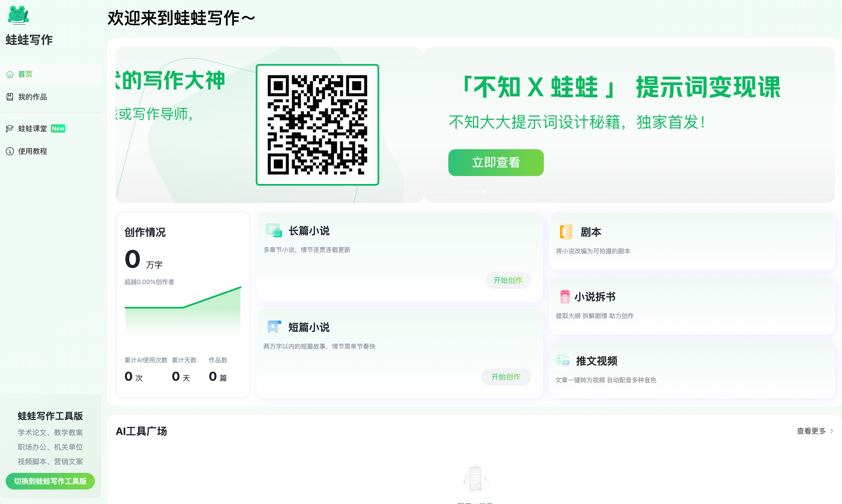Viewport: 842px width, 504px height.
Task: Click the 查看更多 link
Action: point(811,431)
